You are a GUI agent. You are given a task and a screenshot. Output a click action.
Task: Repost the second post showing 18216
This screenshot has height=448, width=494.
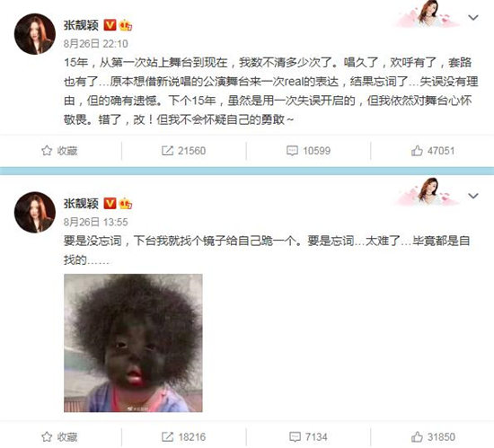[183, 436]
